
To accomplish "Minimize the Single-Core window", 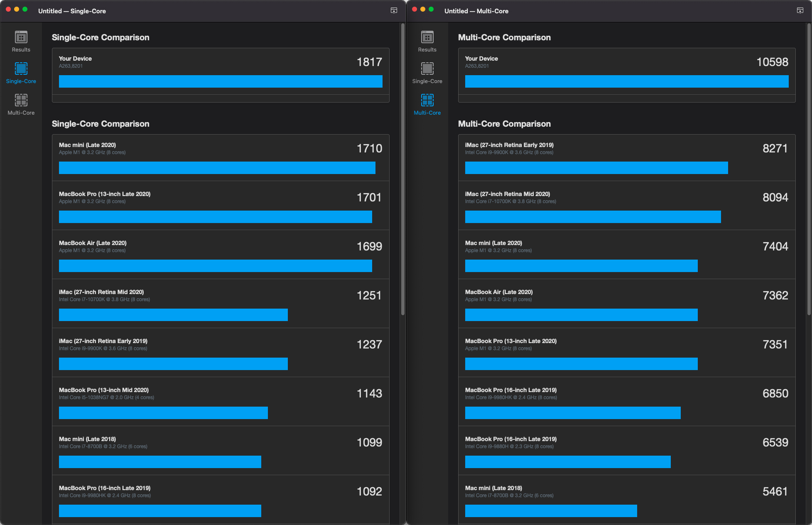I will (x=17, y=9).
